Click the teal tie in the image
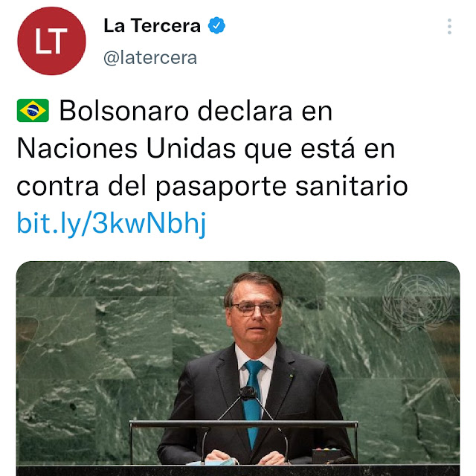 click(253, 404)
